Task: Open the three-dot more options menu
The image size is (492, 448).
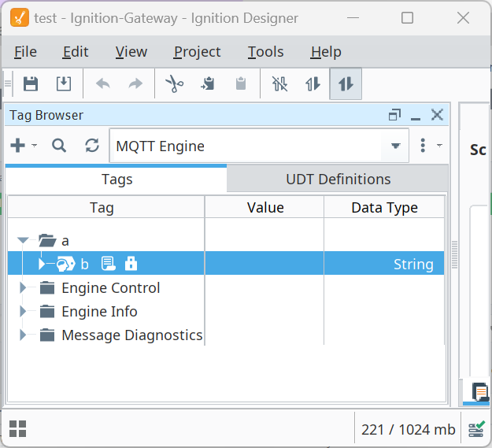Action: [423, 146]
